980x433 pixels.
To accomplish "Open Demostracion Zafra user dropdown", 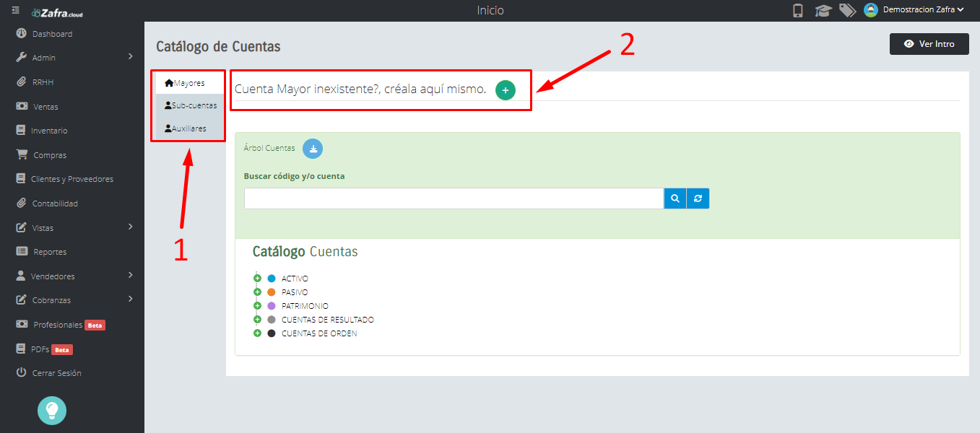I will (924, 10).
